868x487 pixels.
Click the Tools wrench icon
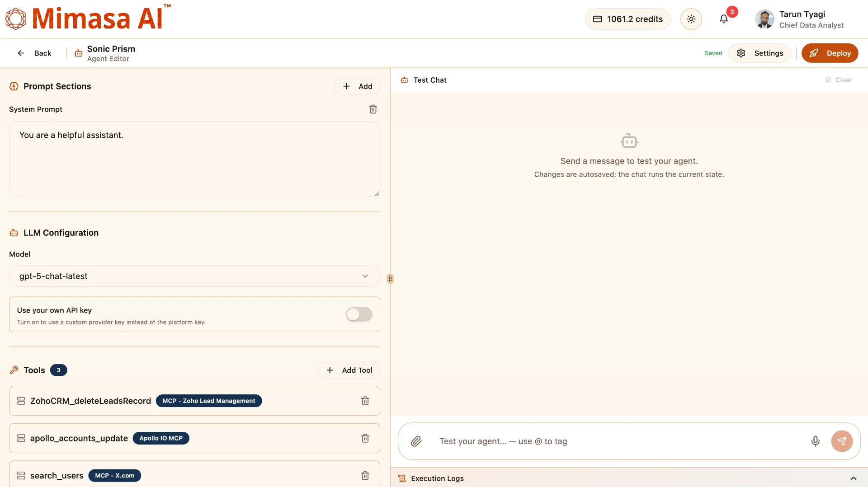[14, 370]
